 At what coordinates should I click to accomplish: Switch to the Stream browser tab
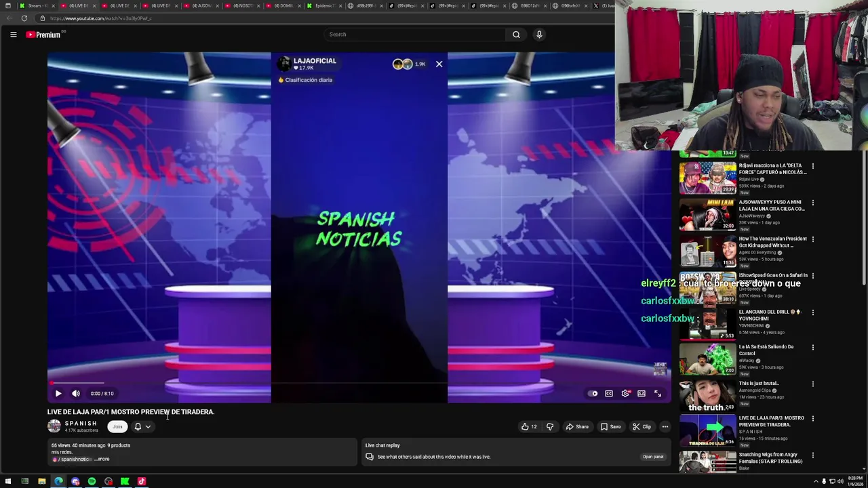tap(37, 5)
